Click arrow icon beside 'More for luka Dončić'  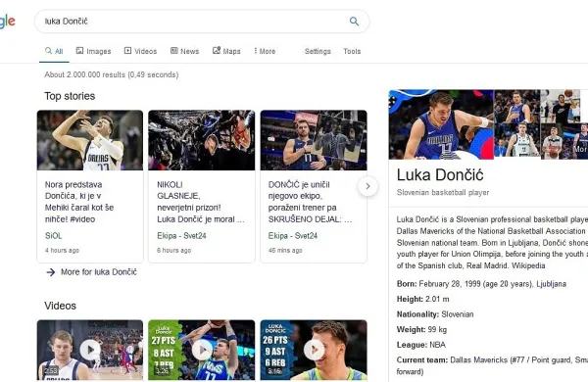point(51,272)
